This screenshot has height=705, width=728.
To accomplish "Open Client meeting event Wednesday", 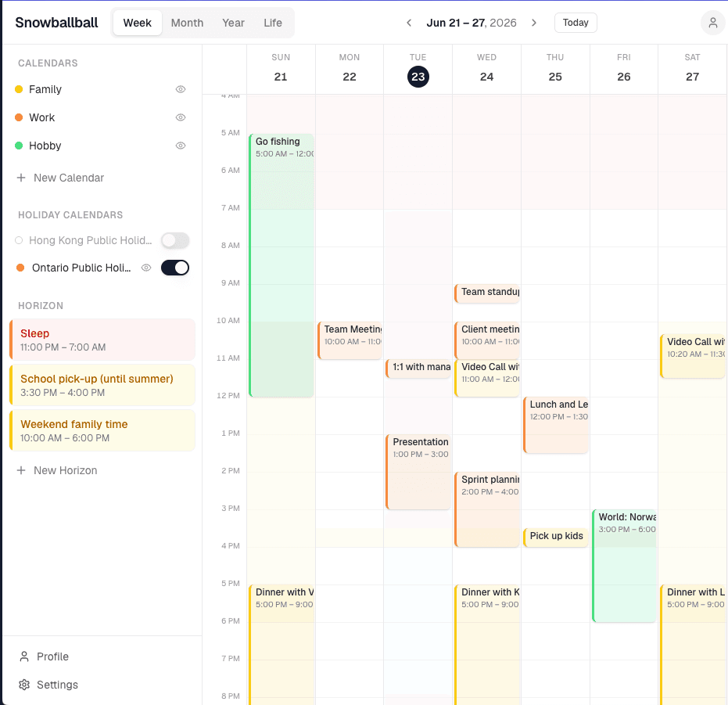I will click(486, 340).
